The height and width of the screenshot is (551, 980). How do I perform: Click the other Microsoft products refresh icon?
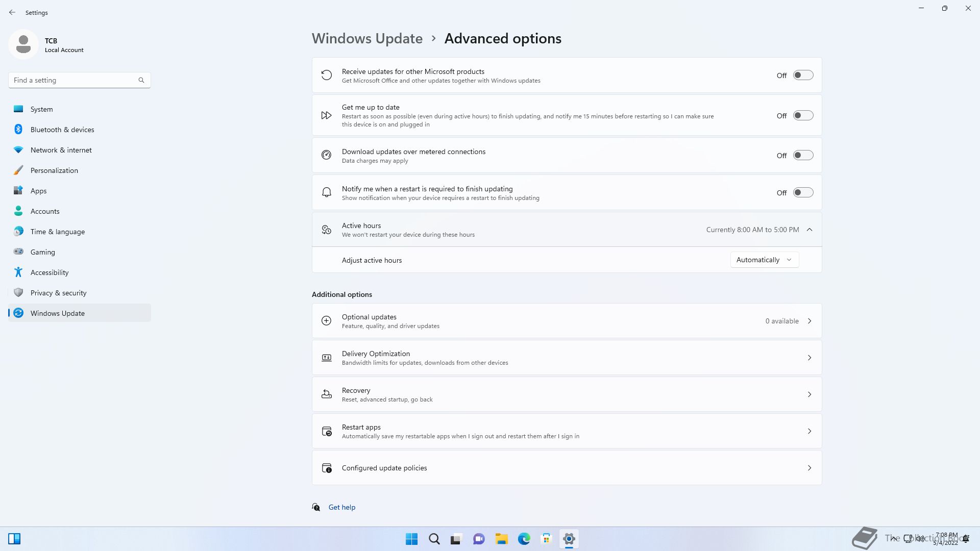coord(326,76)
